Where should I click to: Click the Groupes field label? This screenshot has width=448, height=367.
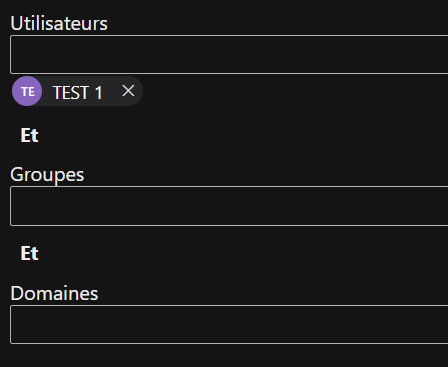(47, 175)
